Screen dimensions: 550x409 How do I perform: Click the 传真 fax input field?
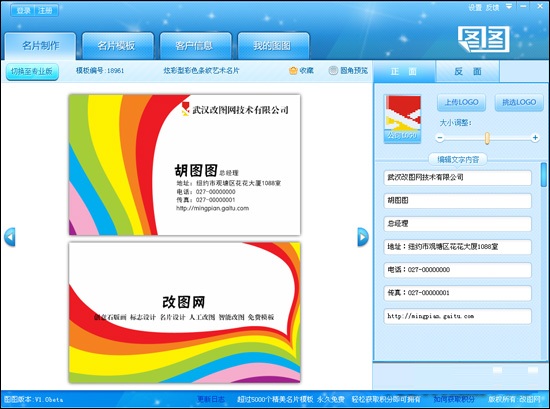click(x=457, y=293)
